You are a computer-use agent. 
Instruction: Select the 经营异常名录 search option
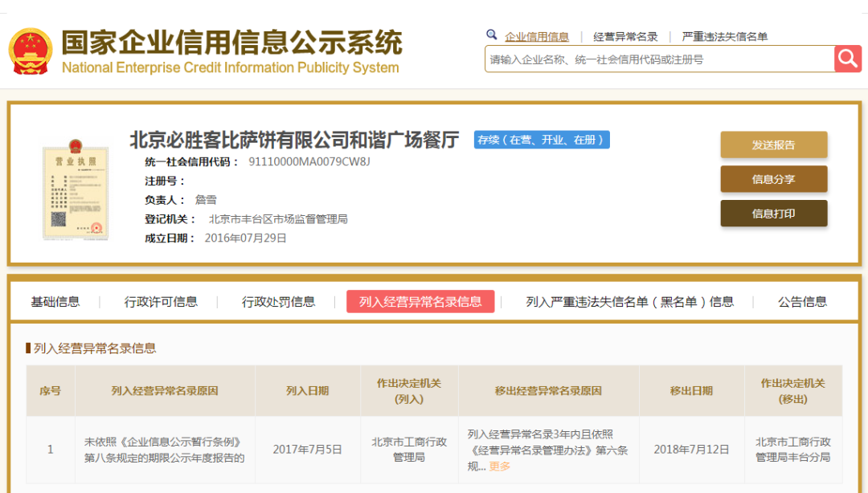tap(625, 37)
